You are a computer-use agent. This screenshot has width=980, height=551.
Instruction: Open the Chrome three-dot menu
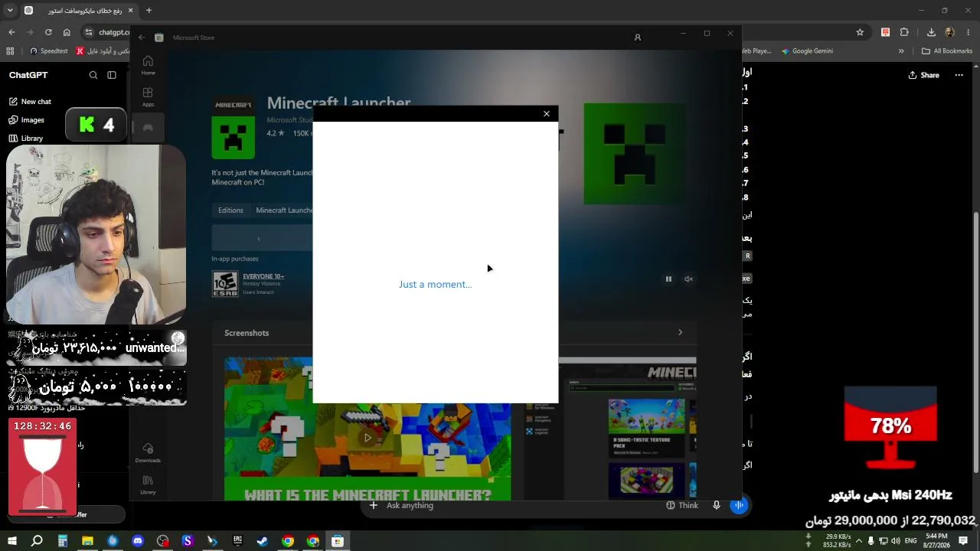point(968,32)
